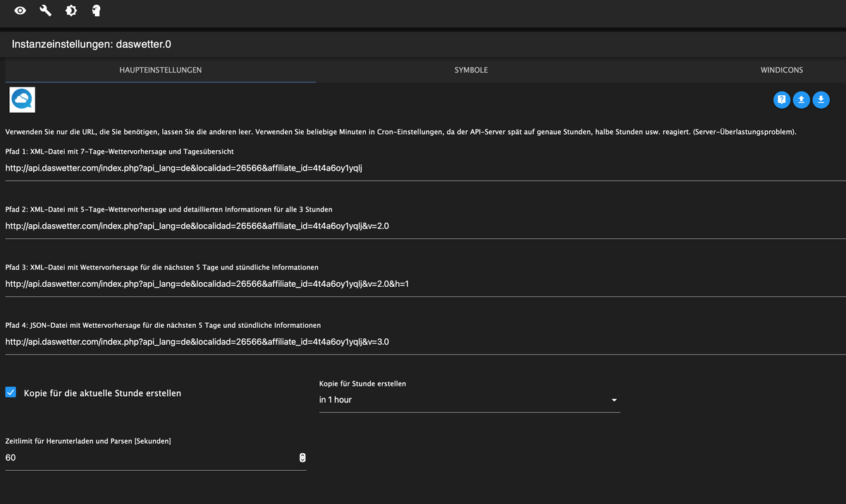Open help via the question mark icon

click(781, 100)
